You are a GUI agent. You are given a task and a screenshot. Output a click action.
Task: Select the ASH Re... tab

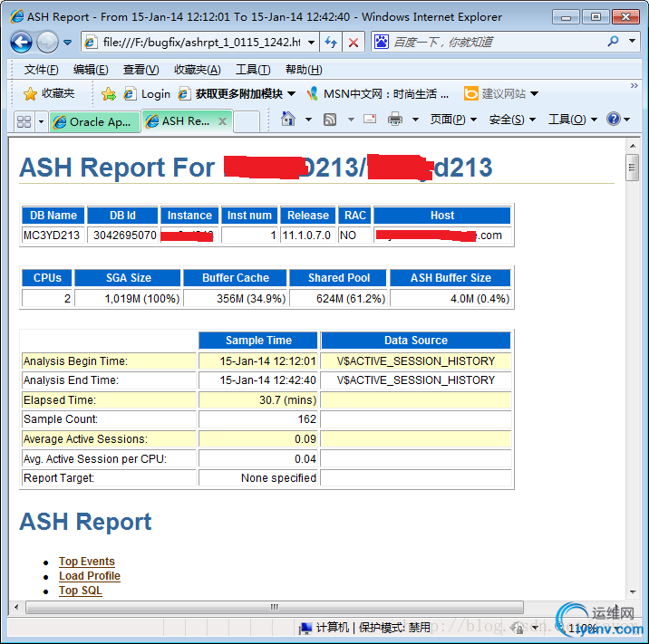(179, 121)
